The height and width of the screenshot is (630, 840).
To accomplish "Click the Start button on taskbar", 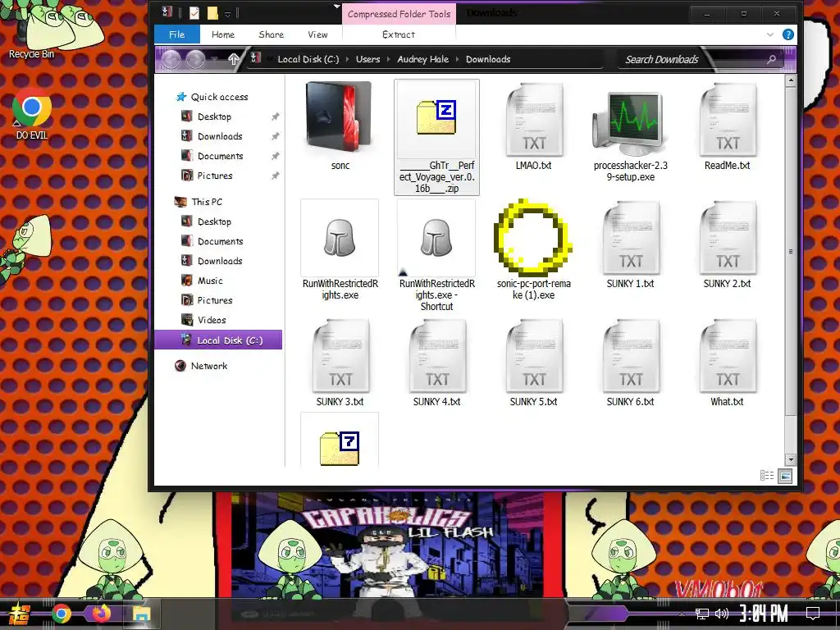I will point(20,614).
